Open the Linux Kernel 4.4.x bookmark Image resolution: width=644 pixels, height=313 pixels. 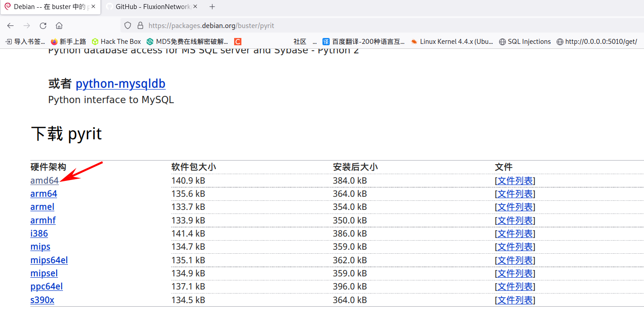coord(452,41)
